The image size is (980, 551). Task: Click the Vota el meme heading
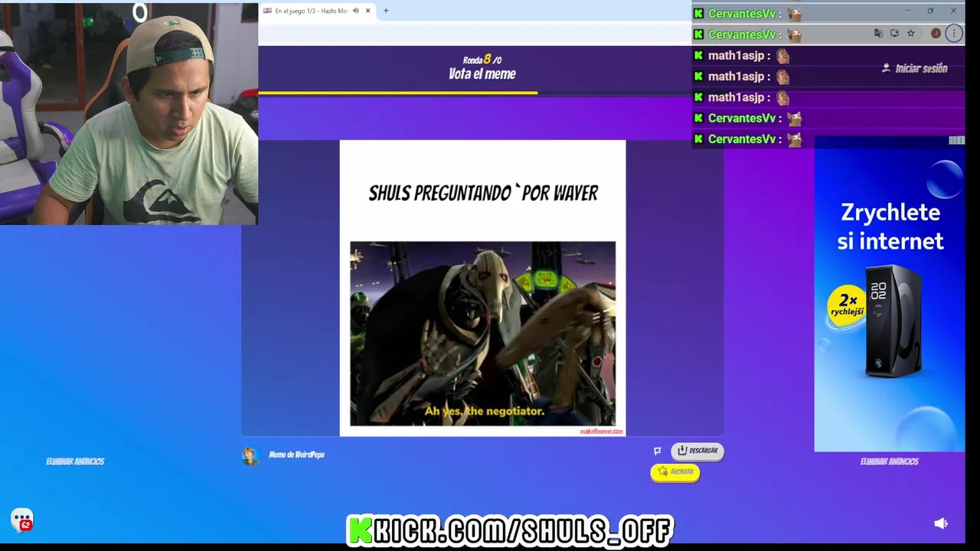pyautogui.click(x=482, y=74)
